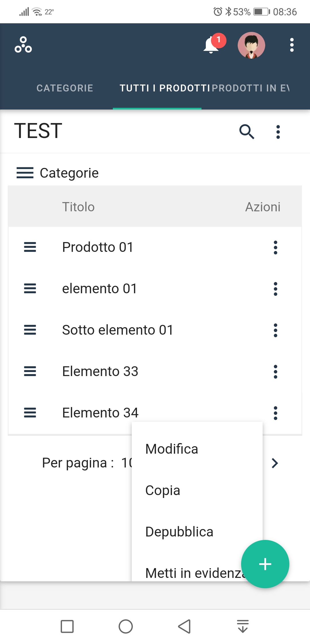This screenshot has width=310, height=644.
Task: Open actions menu for Sotto elemento 01
Action: click(x=276, y=330)
